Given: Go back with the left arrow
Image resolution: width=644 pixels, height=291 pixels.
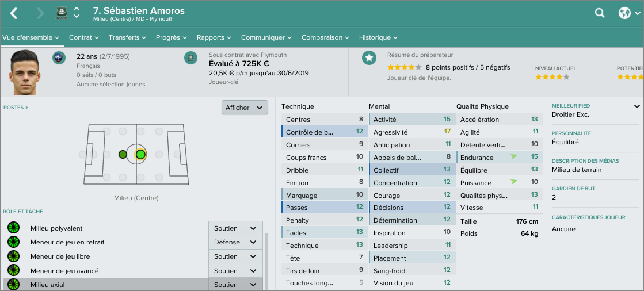Looking at the screenshot, I should (x=14, y=13).
